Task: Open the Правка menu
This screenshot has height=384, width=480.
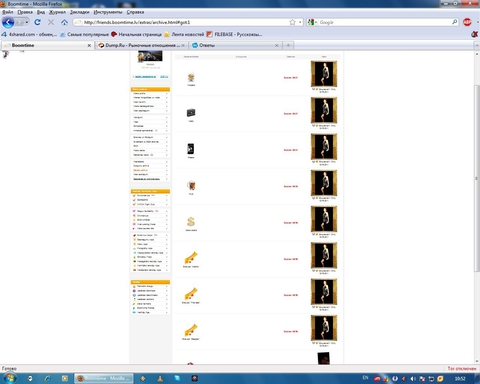Action: (25, 12)
